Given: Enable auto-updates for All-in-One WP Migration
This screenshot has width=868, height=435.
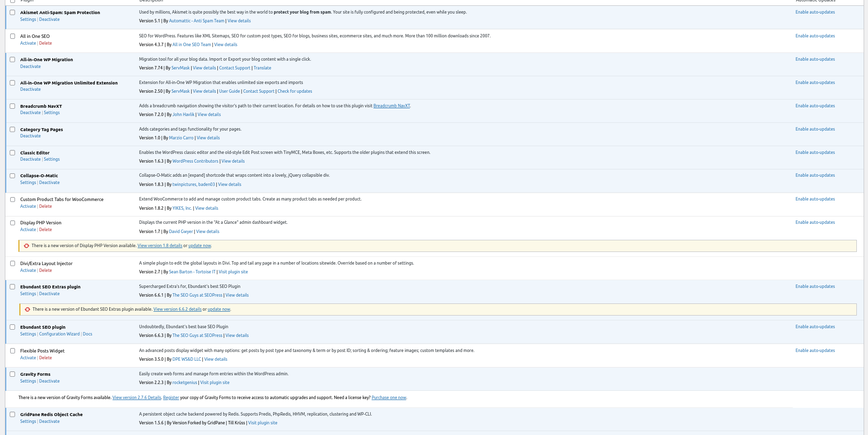Looking at the screenshot, I should click(x=815, y=59).
